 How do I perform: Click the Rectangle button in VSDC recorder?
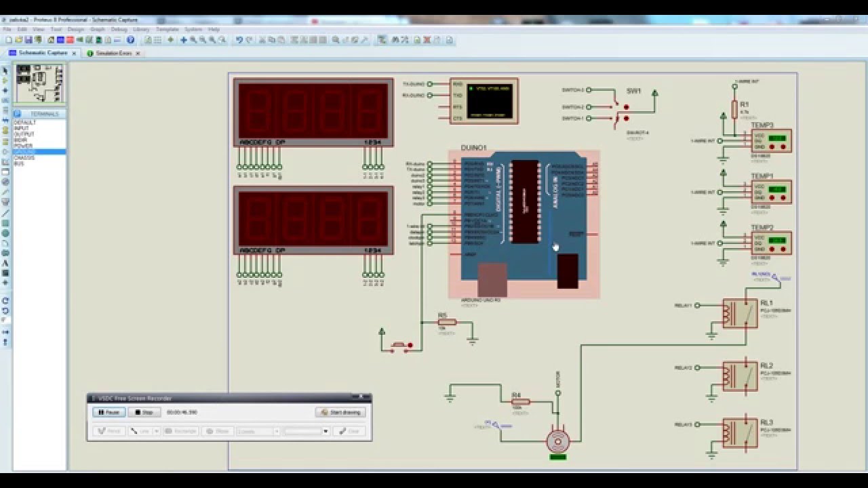coord(180,431)
